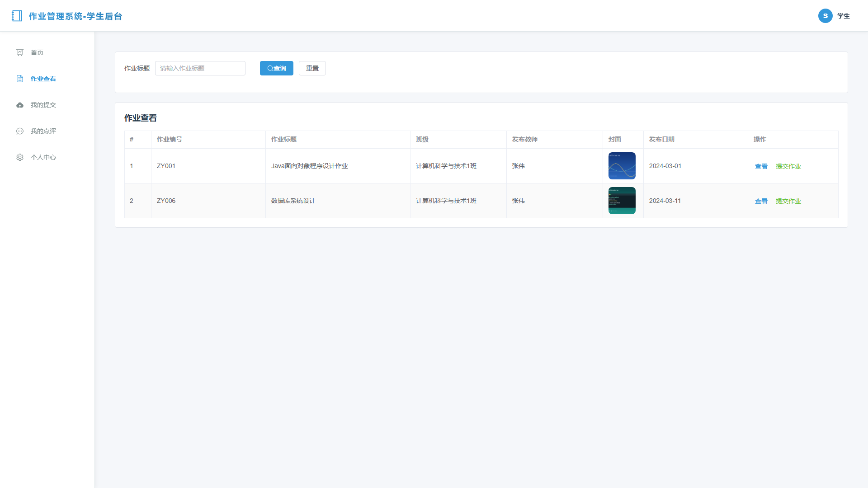This screenshot has width=868, height=488.
Task: Open the cover thumbnail of Java面向对象程序设计作业
Action: point(622,166)
